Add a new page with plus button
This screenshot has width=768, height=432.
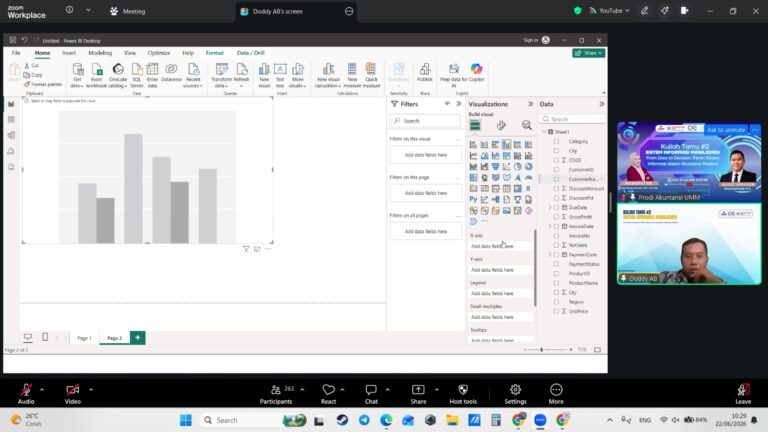138,337
